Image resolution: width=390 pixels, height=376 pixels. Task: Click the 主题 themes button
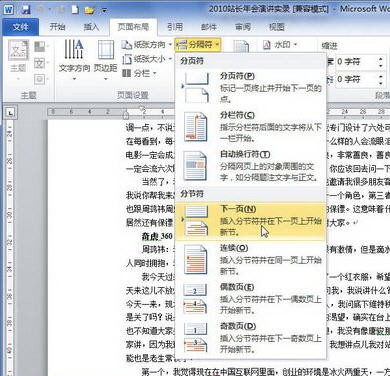click(x=18, y=60)
